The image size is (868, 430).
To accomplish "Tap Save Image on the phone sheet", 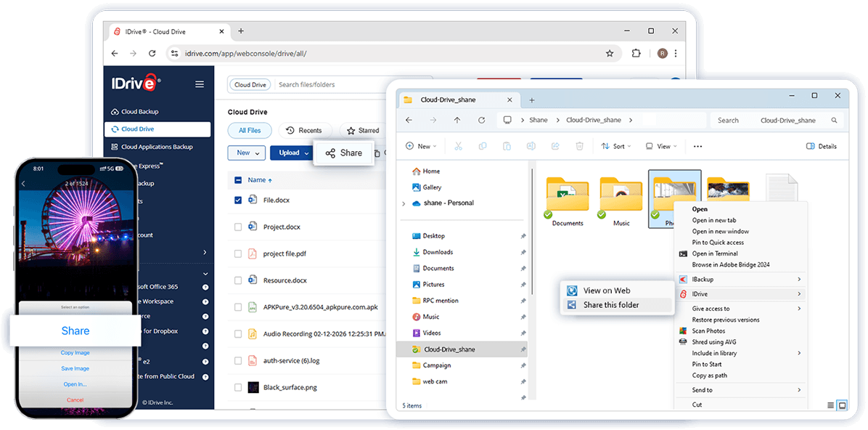I will (75, 368).
